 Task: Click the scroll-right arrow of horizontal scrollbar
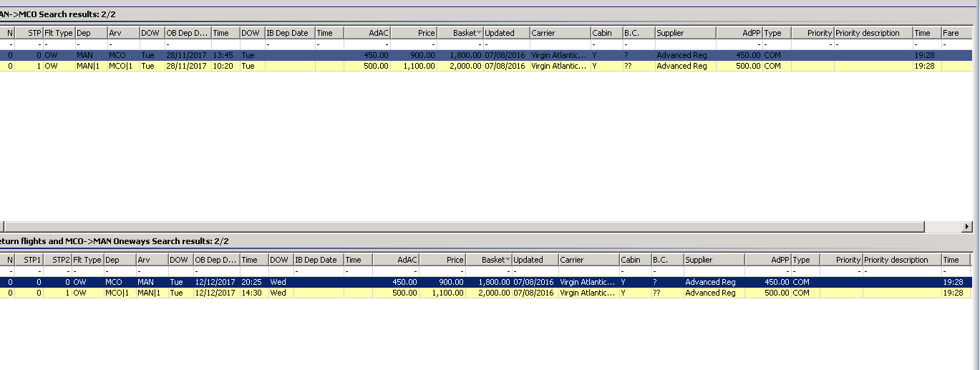tap(967, 226)
